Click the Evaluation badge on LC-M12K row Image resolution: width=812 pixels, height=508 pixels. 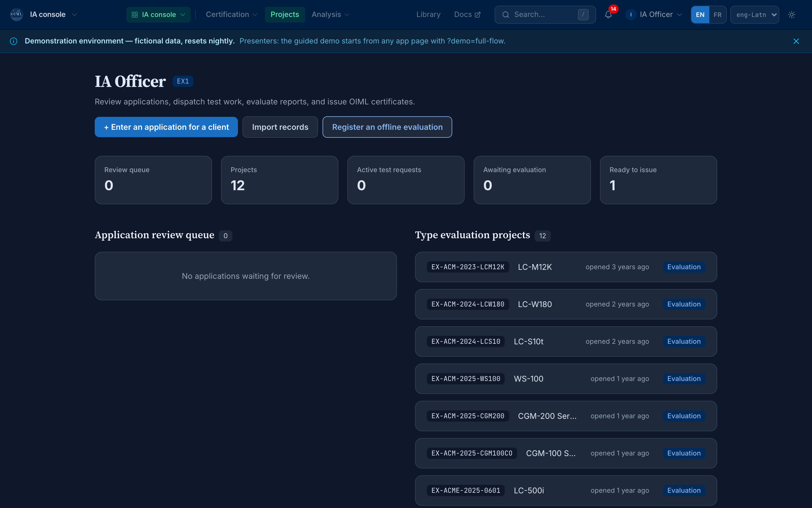[684, 267]
